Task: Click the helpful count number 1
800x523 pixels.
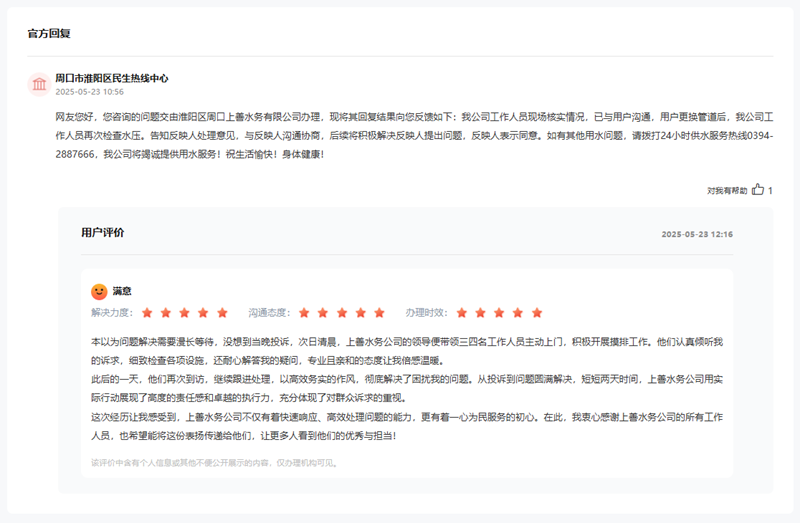Action: point(770,190)
